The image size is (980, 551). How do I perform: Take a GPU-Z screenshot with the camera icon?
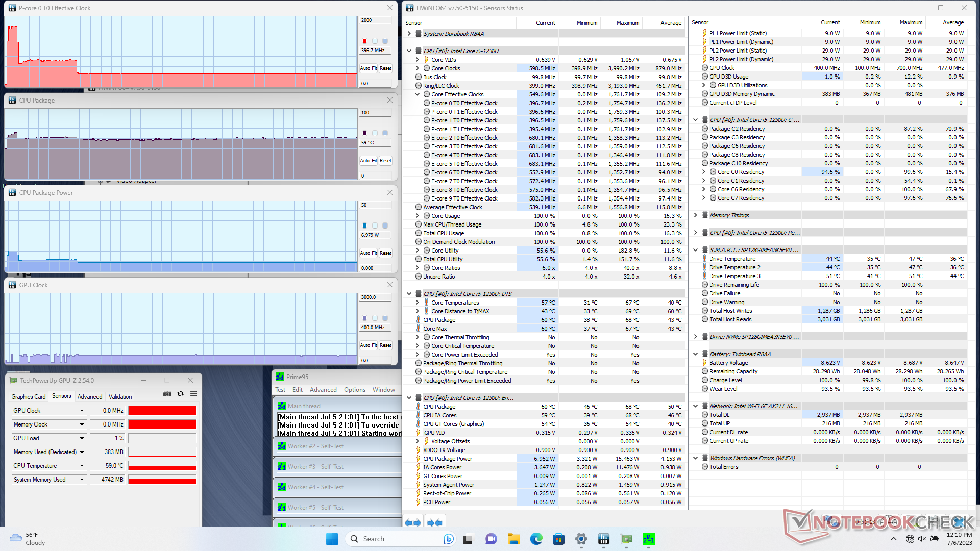click(x=167, y=394)
